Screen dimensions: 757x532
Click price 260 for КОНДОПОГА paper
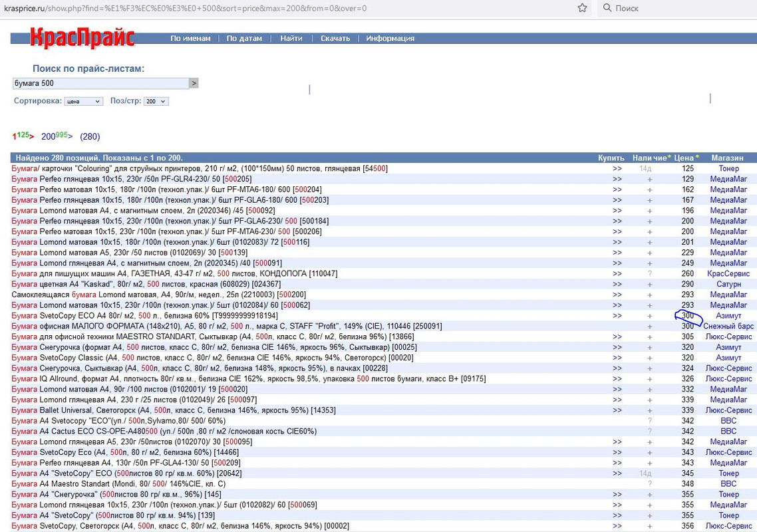pos(687,274)
